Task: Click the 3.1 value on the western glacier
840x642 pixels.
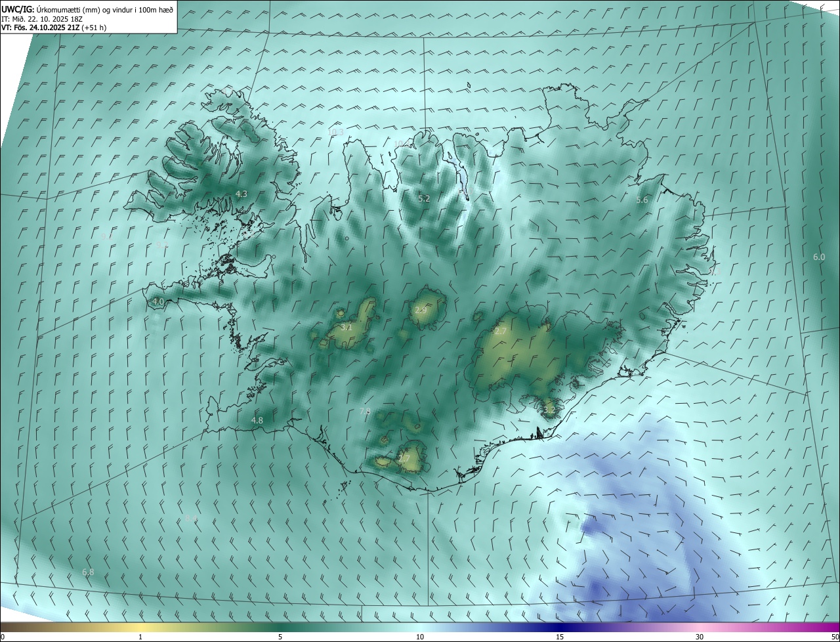Action: 346,327
